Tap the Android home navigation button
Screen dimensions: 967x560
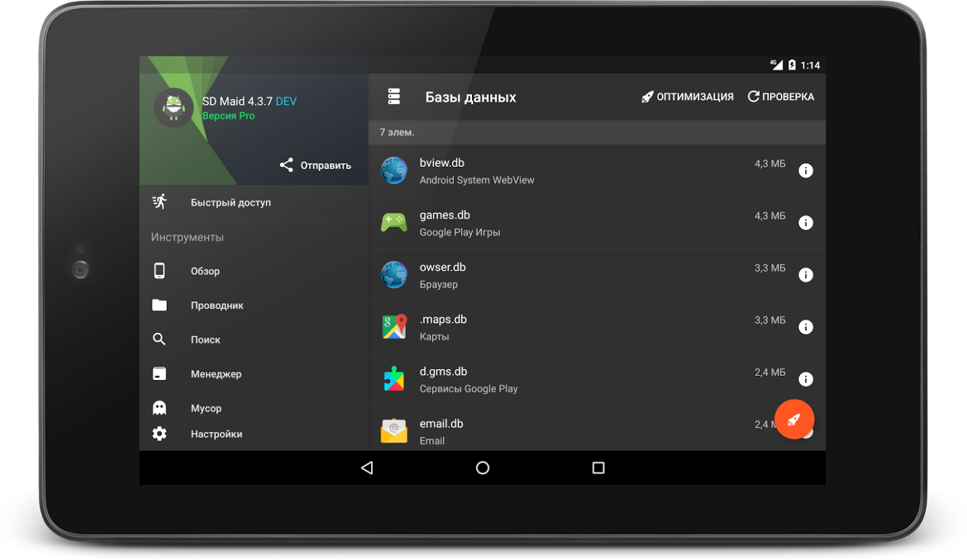point(483,467)
